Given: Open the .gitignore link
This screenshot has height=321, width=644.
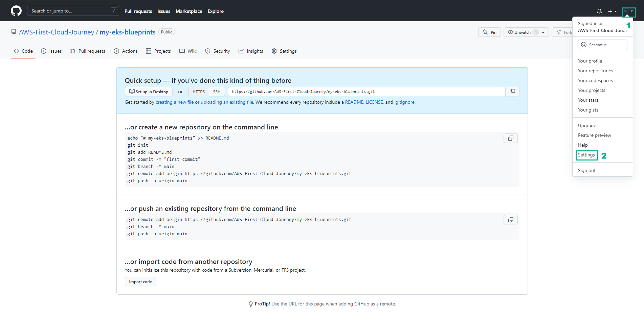Looking at the screenshot, I should [404, 102].
